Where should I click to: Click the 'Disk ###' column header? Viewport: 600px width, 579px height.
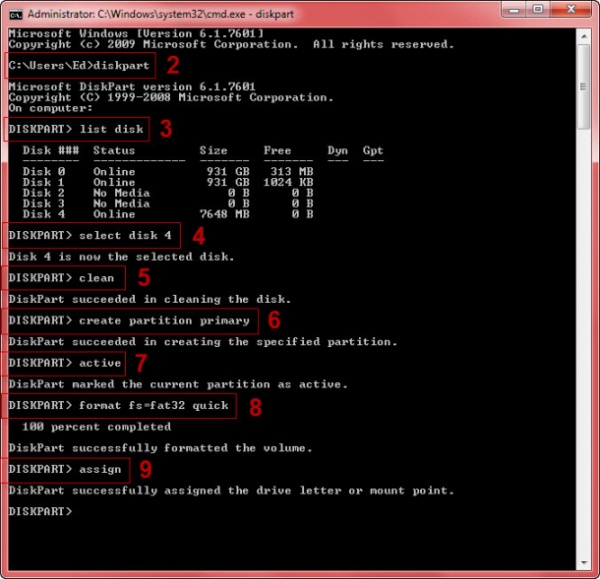click(51, 150)
